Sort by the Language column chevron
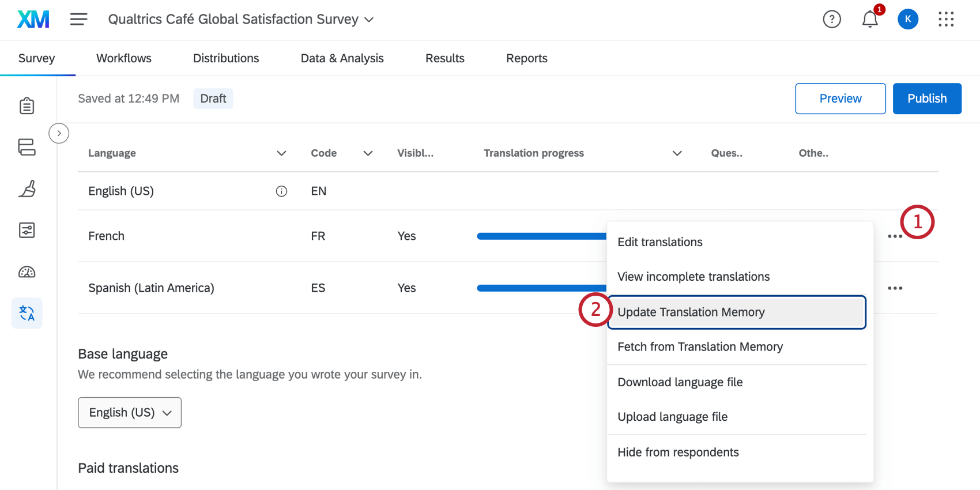Image resolution: width=980 pixels, height=490 pixels. coord(281,153)
